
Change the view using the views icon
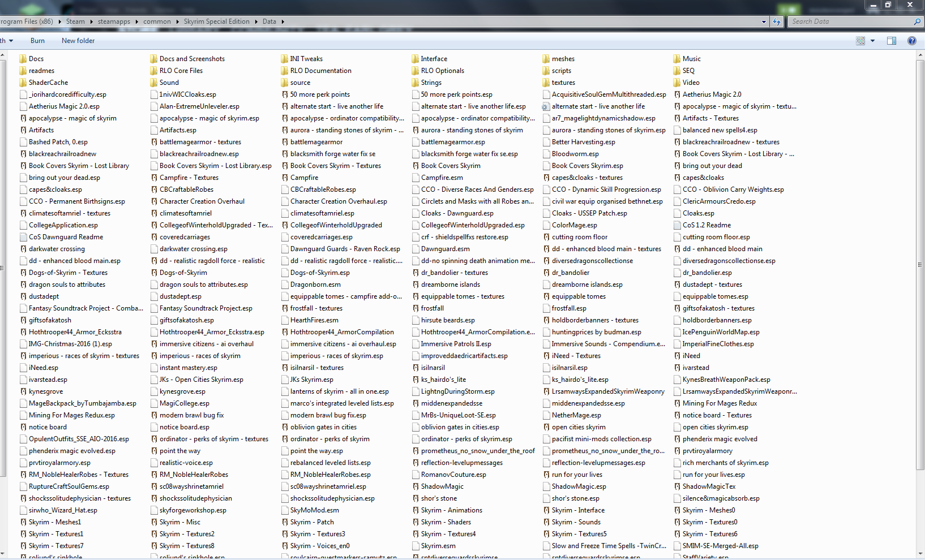[860, 41]
